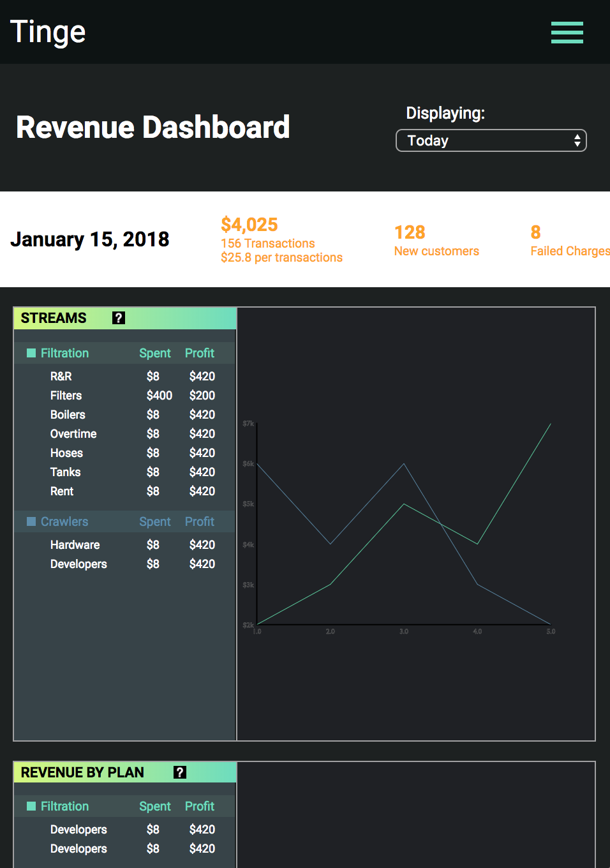The image size is (610, 868).
Task: Select the Filtration group in REVENUE BY PLAN
Action: (125, 806)
